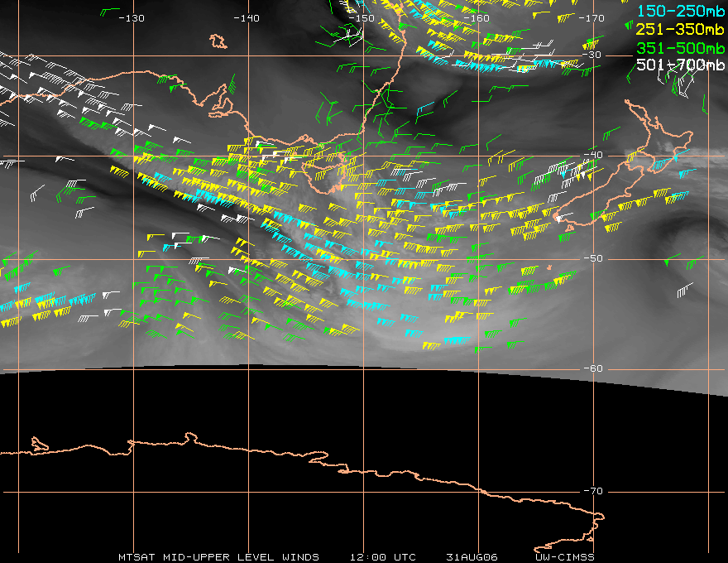Click the -70 latitude label
728x563 pixels.
pyautogui.click(x=593, y=491)
